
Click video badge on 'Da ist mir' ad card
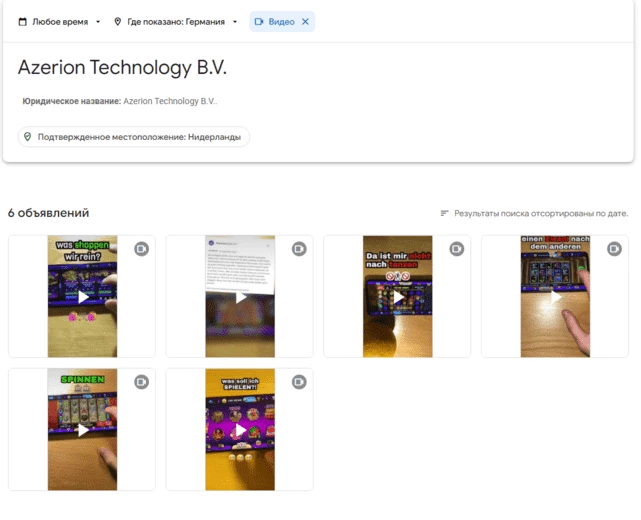pyautogui.click(x=457, y=249)
